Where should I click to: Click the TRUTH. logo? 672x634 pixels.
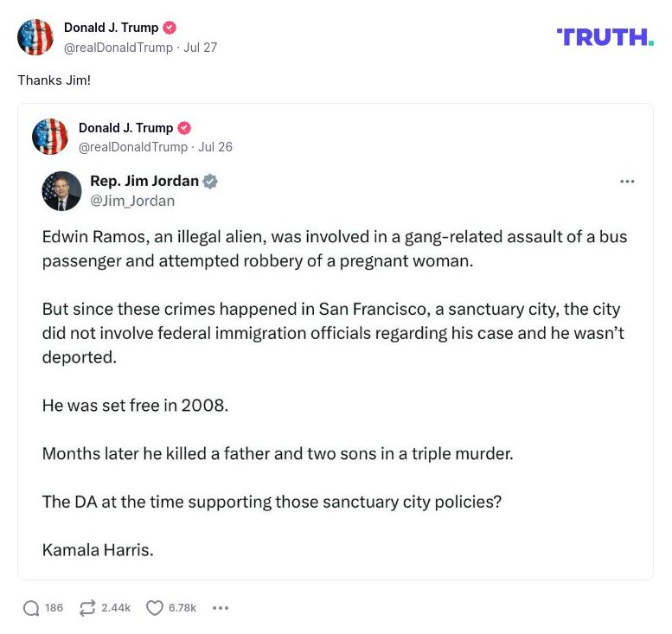605,36
